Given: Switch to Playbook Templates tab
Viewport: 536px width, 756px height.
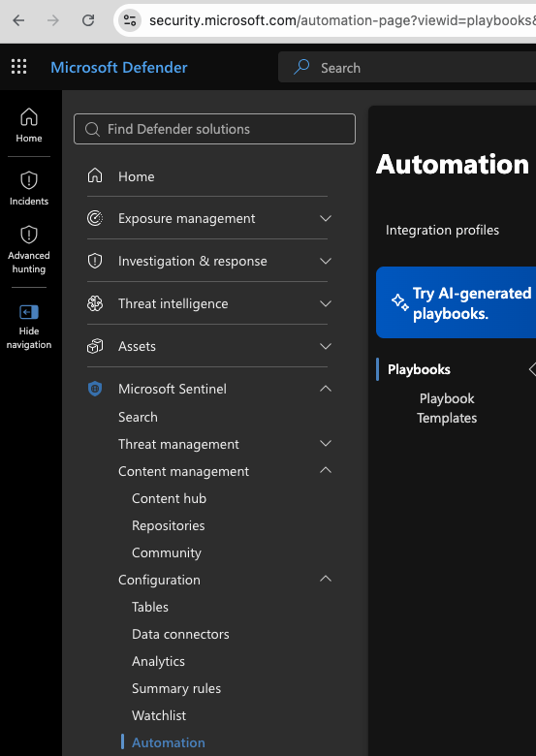Looking at the screenshot, I should (447, 408).
